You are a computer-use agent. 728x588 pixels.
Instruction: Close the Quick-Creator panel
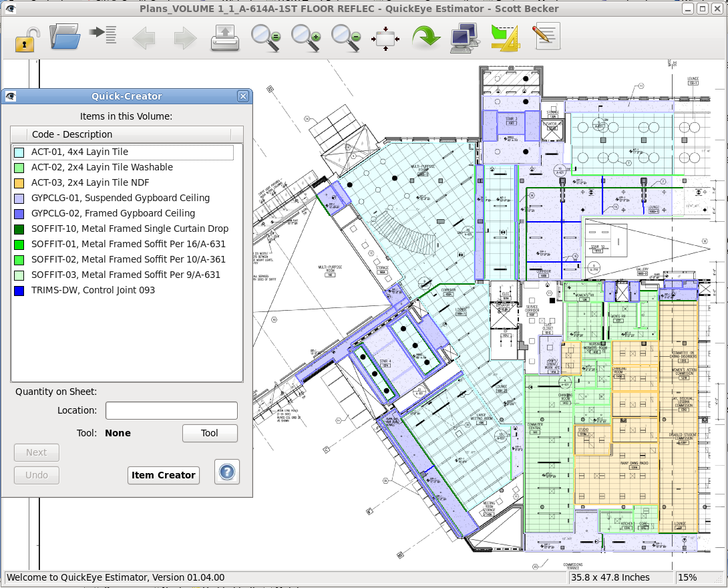(243, 96)
